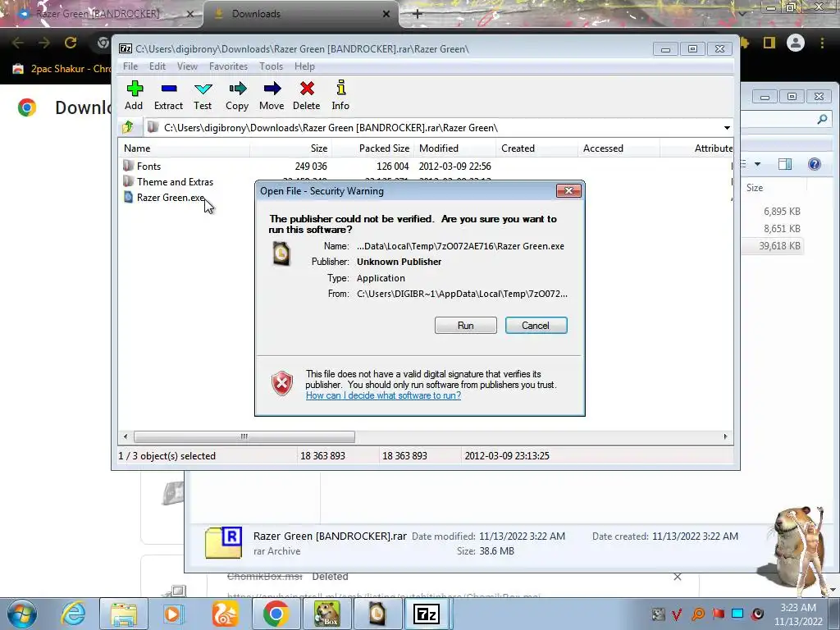Open the View menu in 7-Zip
The height and width of the screenshot is (630, 840).
pyautogui.click(x=187, y=66)
